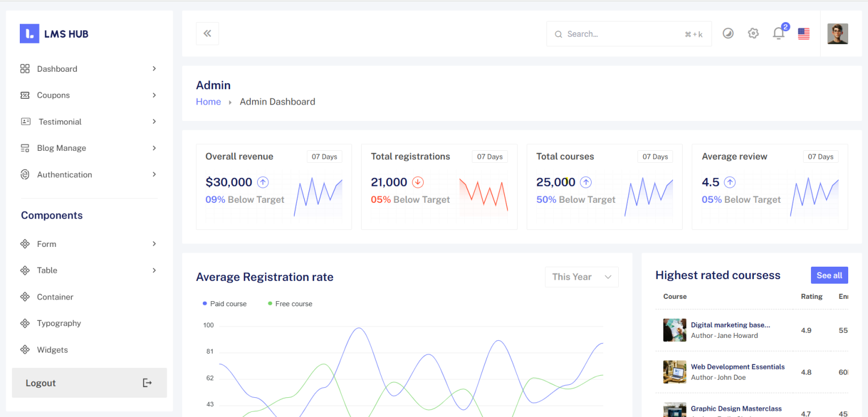The image size is (868, 417).
Task: Select the Coupons icon in the sidebar
Action: point(25,95)
